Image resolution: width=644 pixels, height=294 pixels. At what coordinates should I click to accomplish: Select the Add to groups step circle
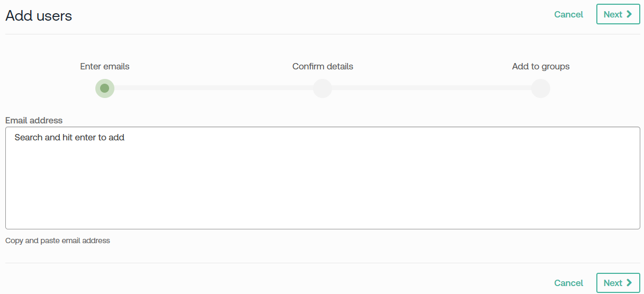point(541,88)
